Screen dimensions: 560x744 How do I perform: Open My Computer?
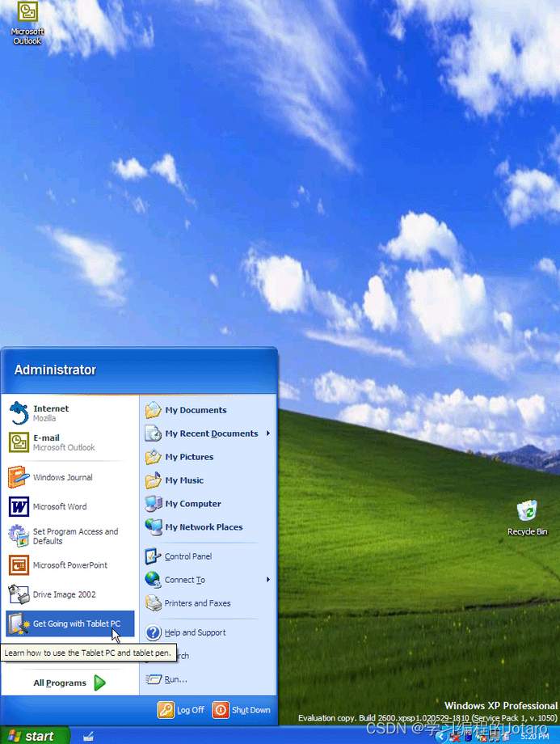(x=208, y=504)
